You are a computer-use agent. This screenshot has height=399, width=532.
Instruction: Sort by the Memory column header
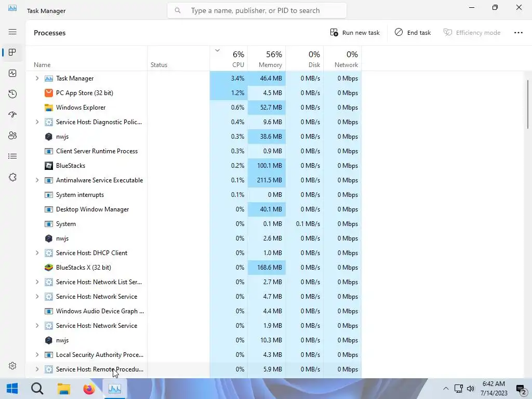[x=267, y=58]
